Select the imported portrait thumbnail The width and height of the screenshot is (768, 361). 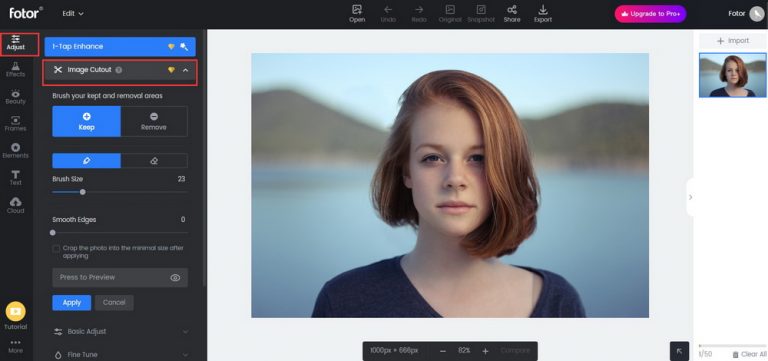pos(733,75)
